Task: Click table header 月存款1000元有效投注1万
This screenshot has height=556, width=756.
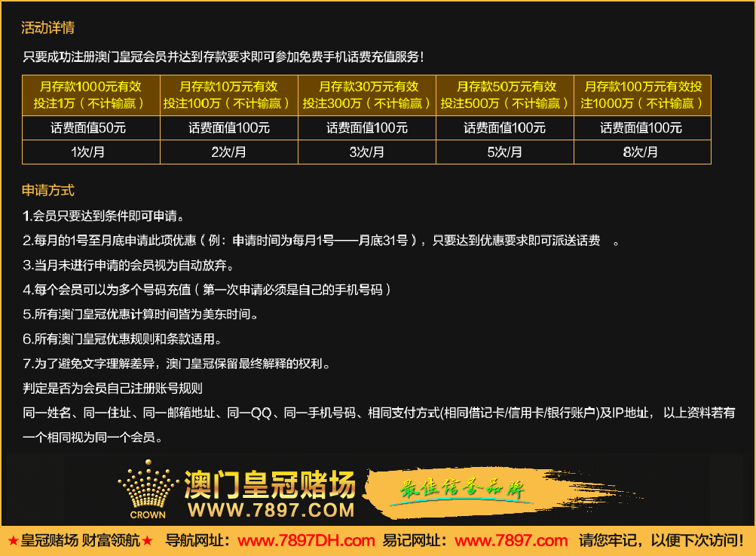Action: (91, 95)
